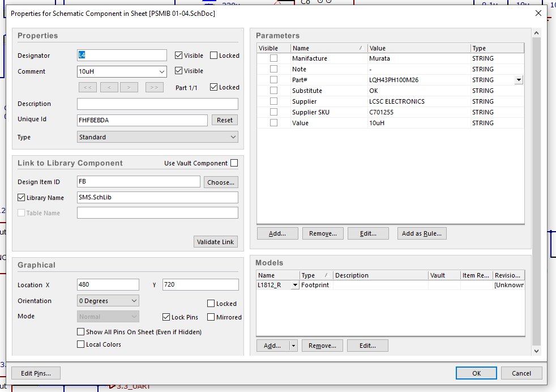Sort models by Type column header
556x392 pixels.
pyautogui.click(x=317, y=275)
